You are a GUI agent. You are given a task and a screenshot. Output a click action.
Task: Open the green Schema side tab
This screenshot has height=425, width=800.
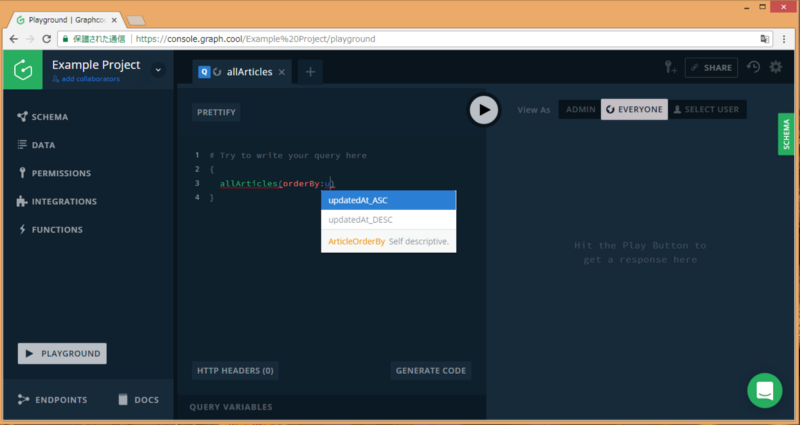786,134
